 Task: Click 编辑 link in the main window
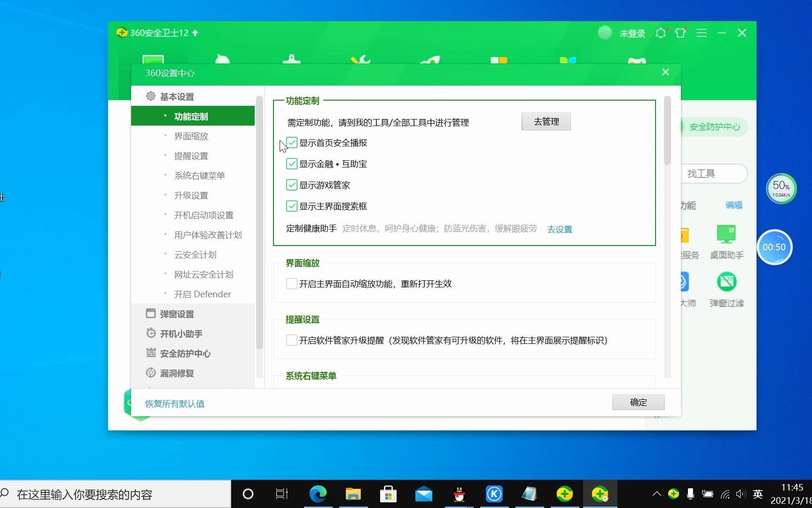[x=734, y=205]
